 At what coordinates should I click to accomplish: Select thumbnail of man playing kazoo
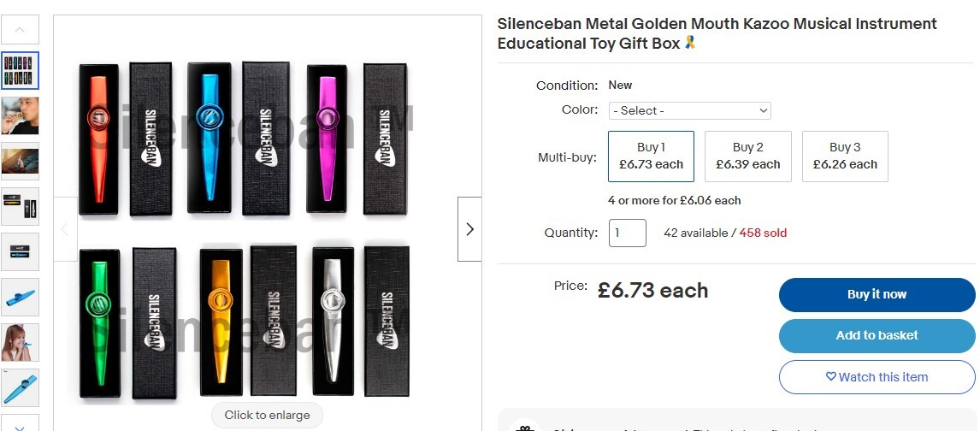pyautogui.click(x=20, y=115)
